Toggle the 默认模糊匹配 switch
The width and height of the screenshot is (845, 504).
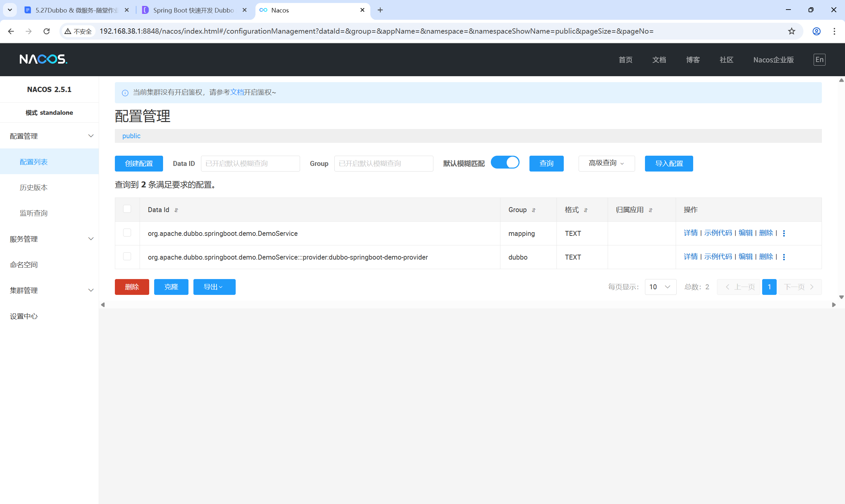[x=505, y=162]
